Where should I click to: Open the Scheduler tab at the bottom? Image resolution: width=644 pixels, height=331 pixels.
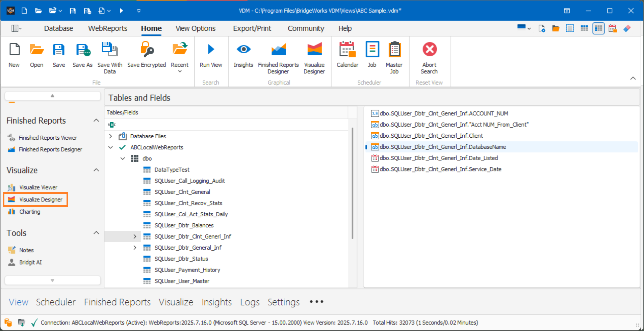pyautogui.click(x=56, y=302)
